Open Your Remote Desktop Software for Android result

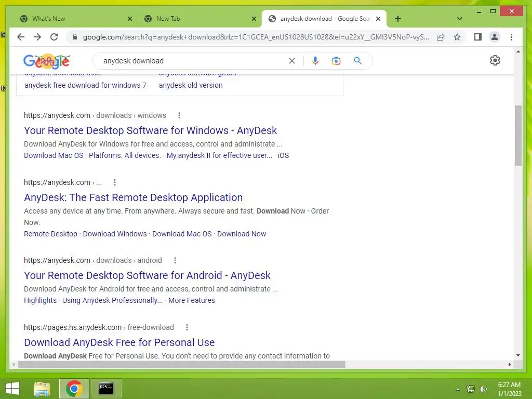click(x=147, y=275)
